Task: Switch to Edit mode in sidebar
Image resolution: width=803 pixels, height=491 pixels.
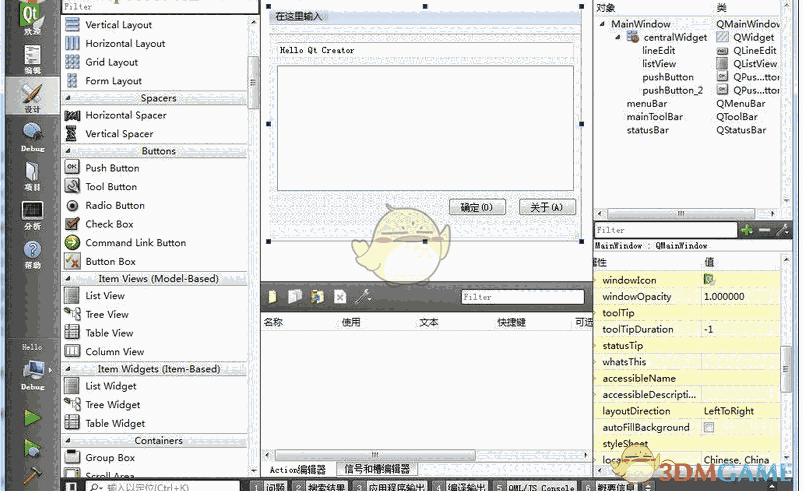Action: pyautogui.click(x=32, y=58)
